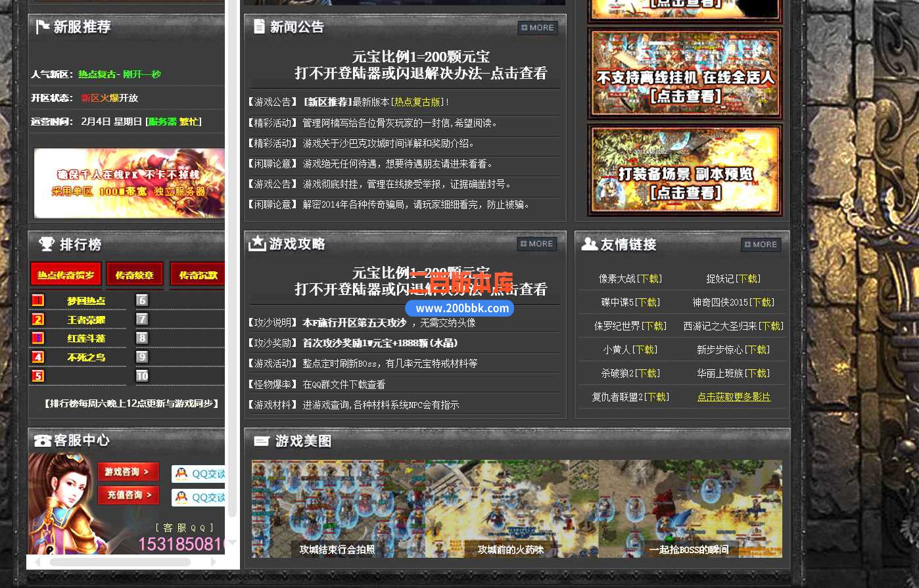The height and width of the screenshot is (588, 919).
Task: Open news item 游戏彻底封挂
Action: coord(407,184)
